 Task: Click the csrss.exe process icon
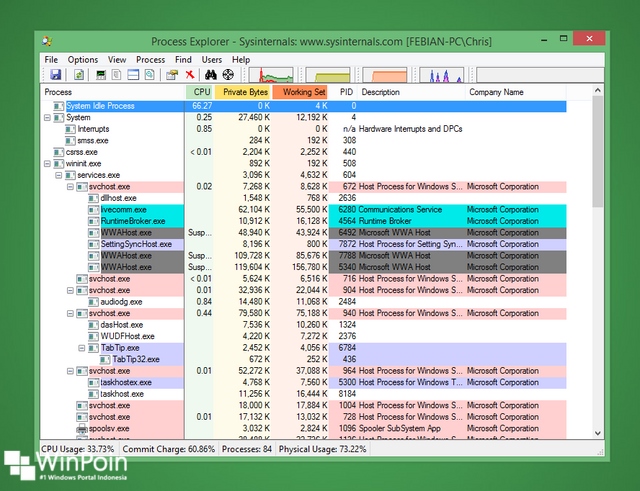(x=59, y=152)
